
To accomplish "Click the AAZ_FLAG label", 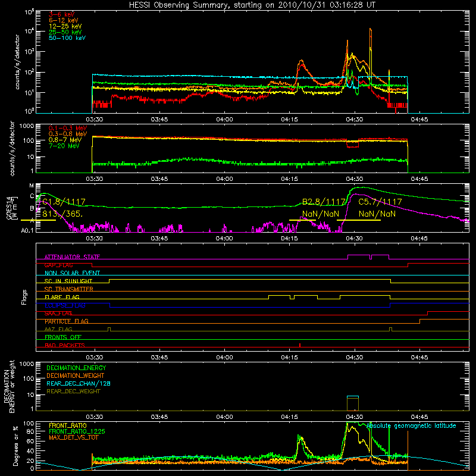I will point(58,329).
